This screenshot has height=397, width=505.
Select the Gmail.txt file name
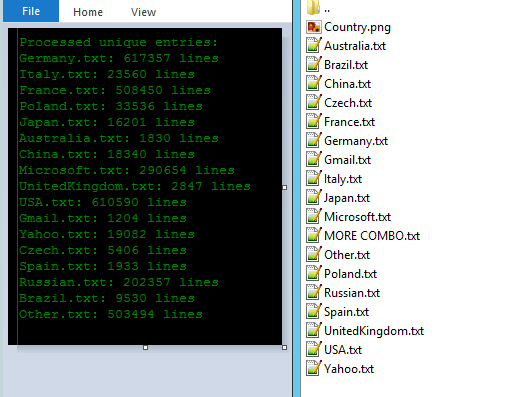click(348, 160)
